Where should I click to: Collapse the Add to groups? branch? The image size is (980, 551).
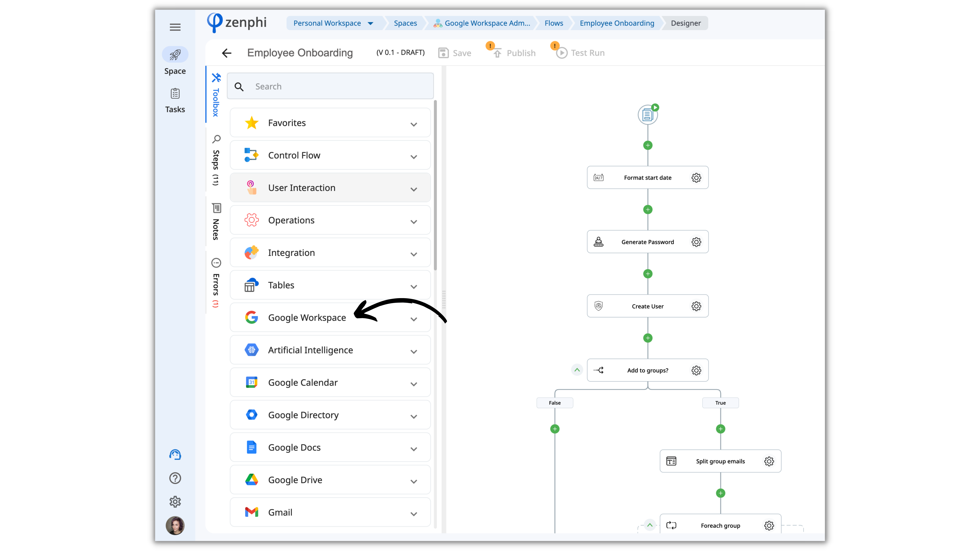click(577, 370)
